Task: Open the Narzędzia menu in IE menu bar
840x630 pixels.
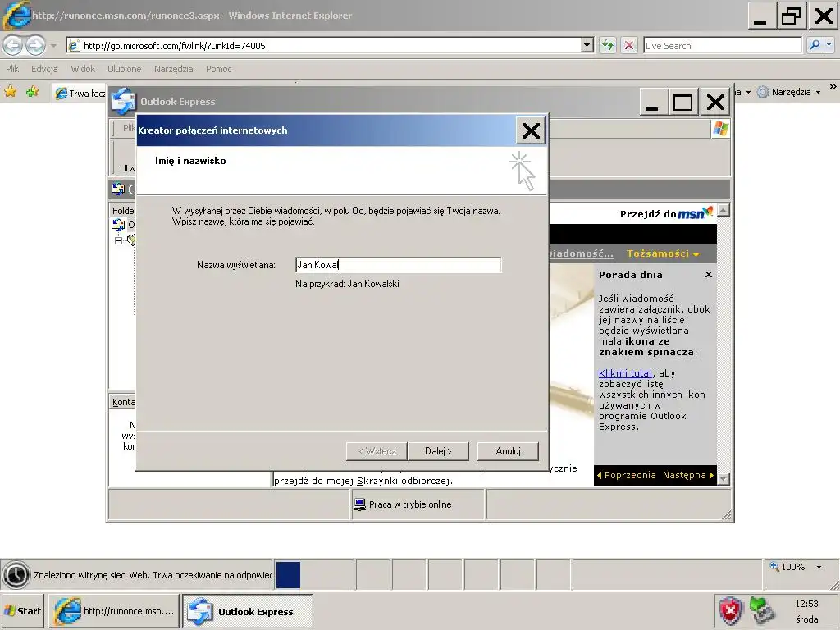Action: (174, 69)
